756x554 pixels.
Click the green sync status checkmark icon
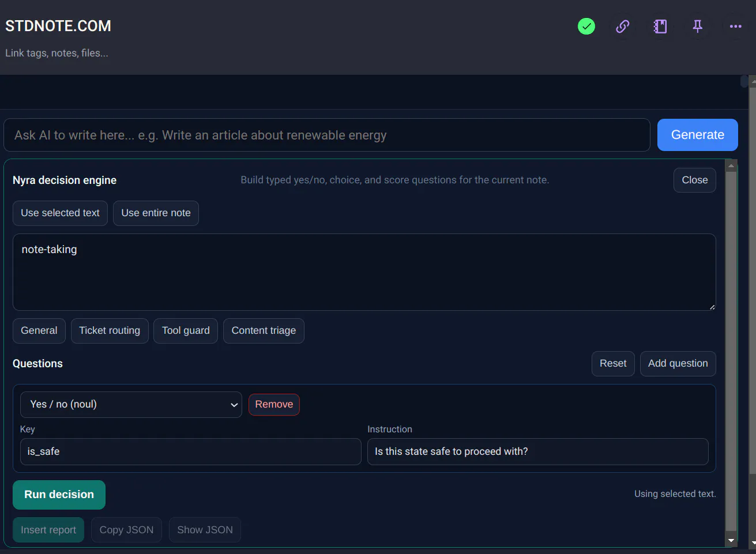point(586,26)
